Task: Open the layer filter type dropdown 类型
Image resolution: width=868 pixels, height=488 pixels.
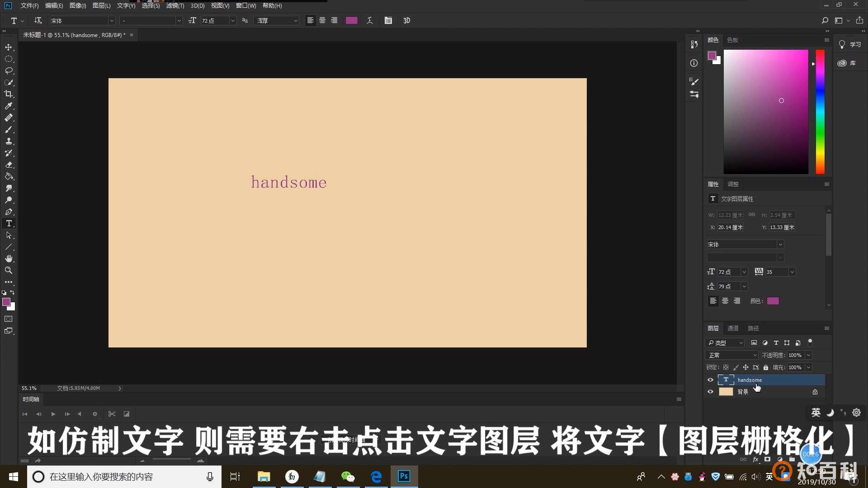Action: (725, 343)
